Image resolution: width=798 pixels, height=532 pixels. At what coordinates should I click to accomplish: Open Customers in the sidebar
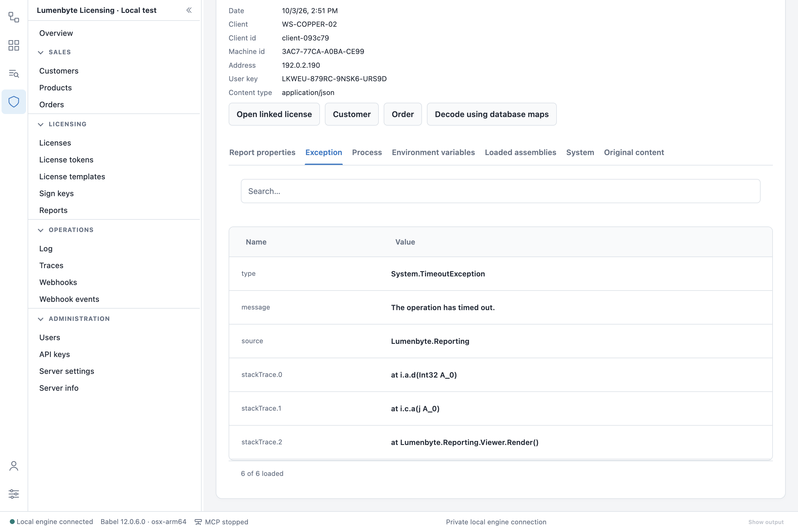click(x=59, y=71)
